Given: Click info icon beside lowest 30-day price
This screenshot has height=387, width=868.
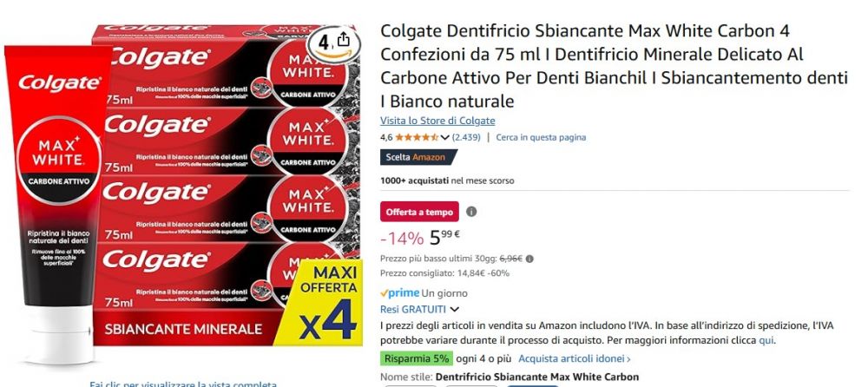Looking at the screenshot, I should [529, 259].
